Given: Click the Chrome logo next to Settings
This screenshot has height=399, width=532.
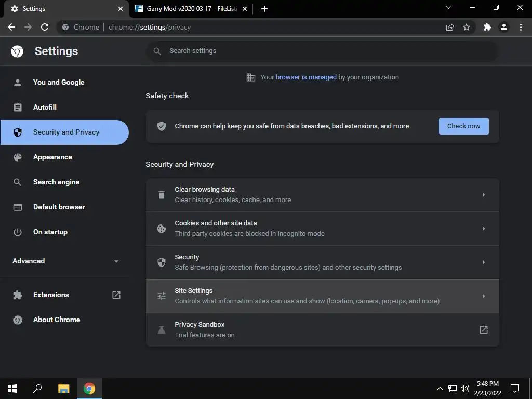Looking at the screenshot, I should point(17,51).
